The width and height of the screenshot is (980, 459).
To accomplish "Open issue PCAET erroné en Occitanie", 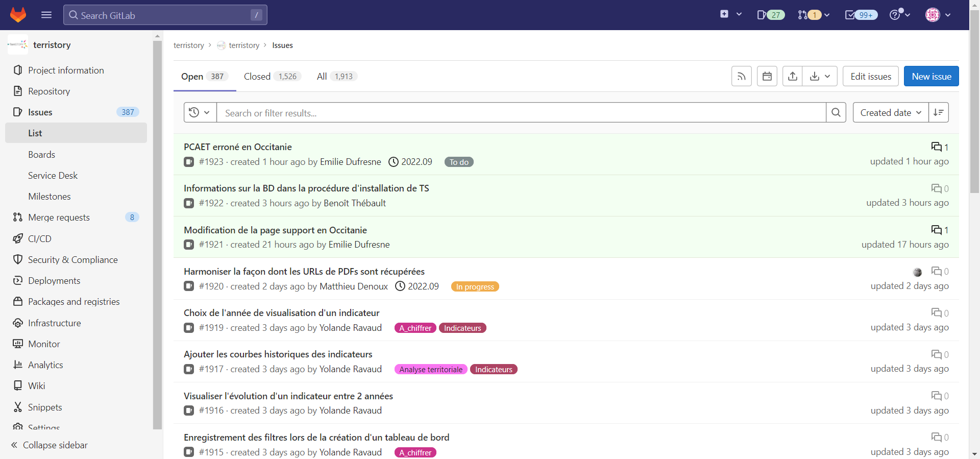I will point(238,147).
